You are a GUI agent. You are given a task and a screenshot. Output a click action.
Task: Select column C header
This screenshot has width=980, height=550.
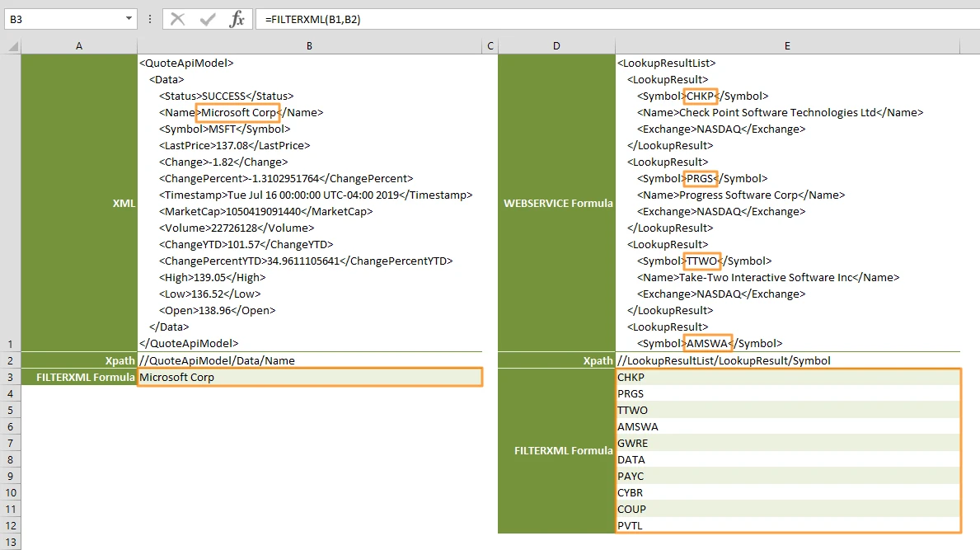[x=490, y=46]
